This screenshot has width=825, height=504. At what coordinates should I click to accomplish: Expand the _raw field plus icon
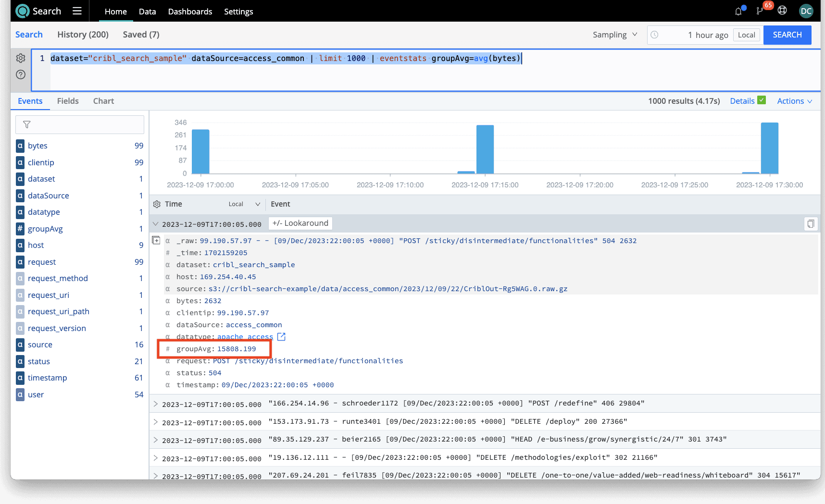click(x=156, y=240)
